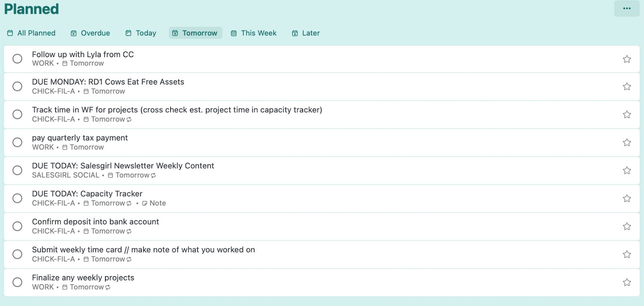Screen dimensions: 644x306
Task: Star the 'Submit weekly time card' task
Action: point(627,254)
